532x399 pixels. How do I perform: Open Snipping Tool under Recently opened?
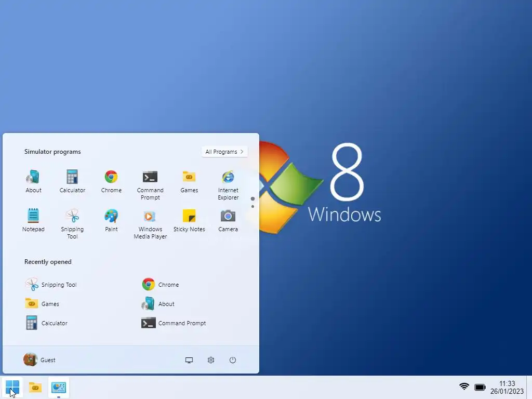[x=51, y=284]
